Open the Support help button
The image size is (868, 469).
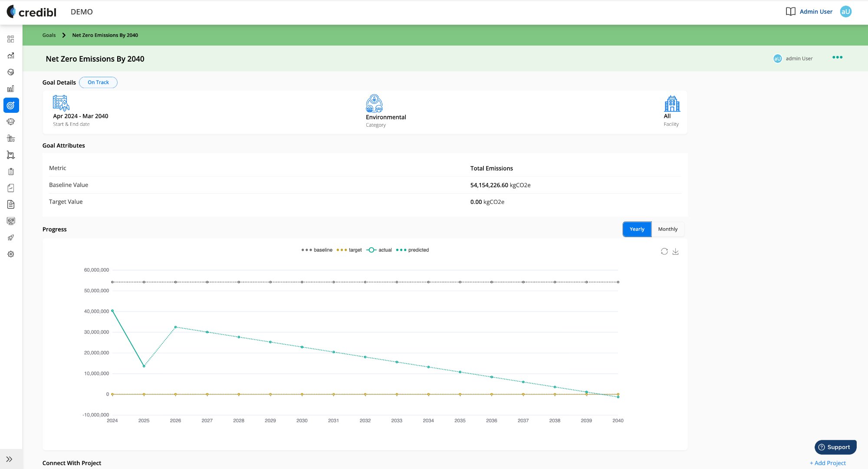click(x=835, y=447)
